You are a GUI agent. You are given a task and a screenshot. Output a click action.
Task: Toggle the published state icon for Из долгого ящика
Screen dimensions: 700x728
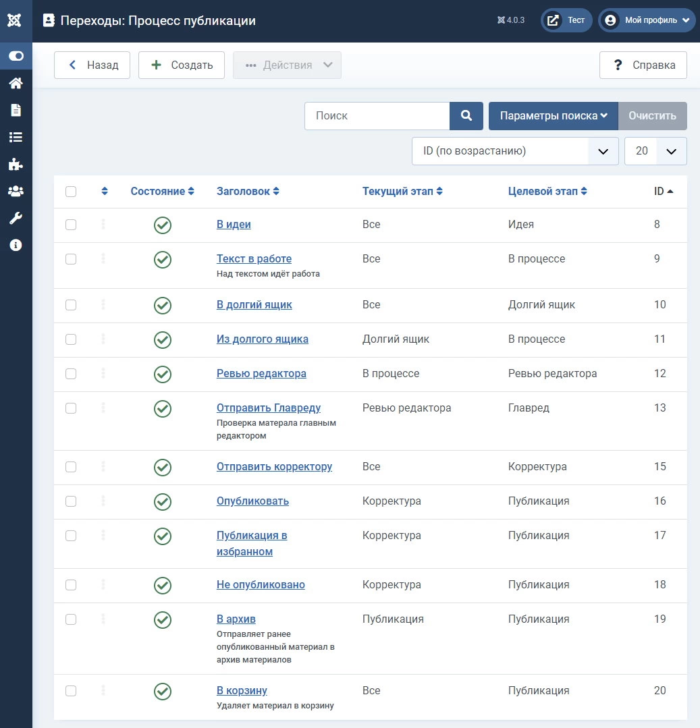(x=163, y=340)
